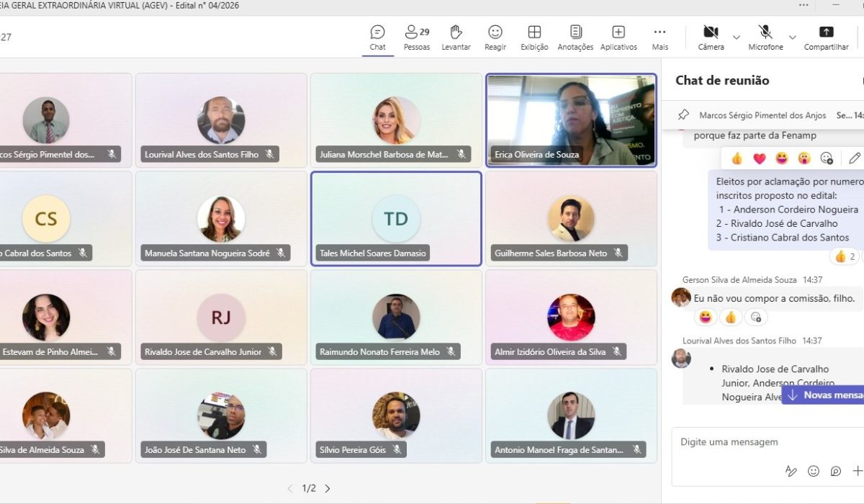Raise hand with the Levantar icon
Screen dimensions: 864x504
[456, 37]
